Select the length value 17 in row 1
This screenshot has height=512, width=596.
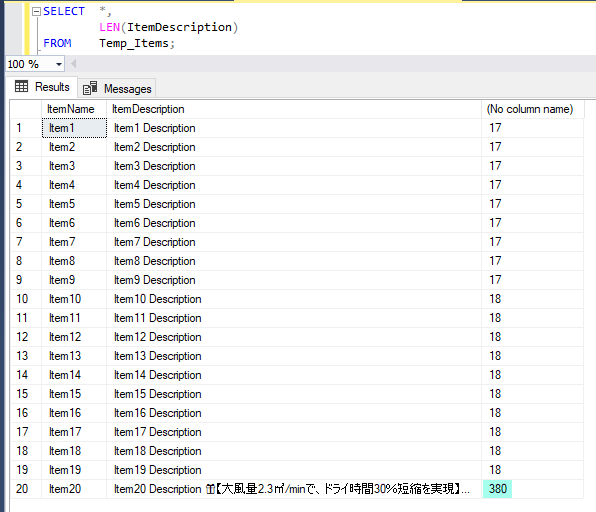(x=532, y=128)
